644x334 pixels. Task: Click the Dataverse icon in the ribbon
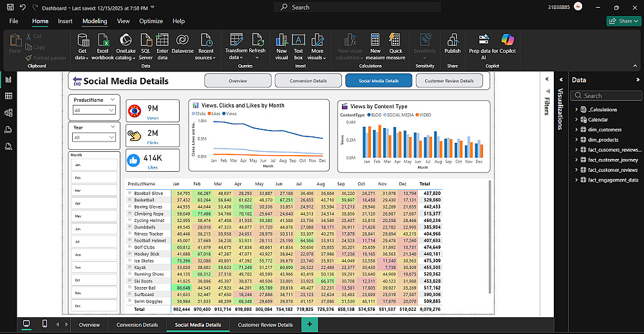(x=182, y=40)
